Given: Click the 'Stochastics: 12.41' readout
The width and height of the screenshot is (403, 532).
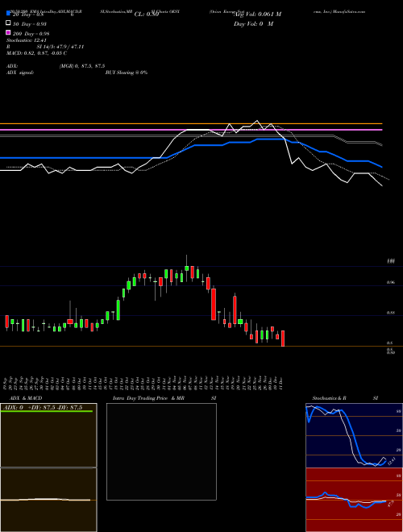Looking at the screenshot, I should pyautogui.click(x=26, y=40).
